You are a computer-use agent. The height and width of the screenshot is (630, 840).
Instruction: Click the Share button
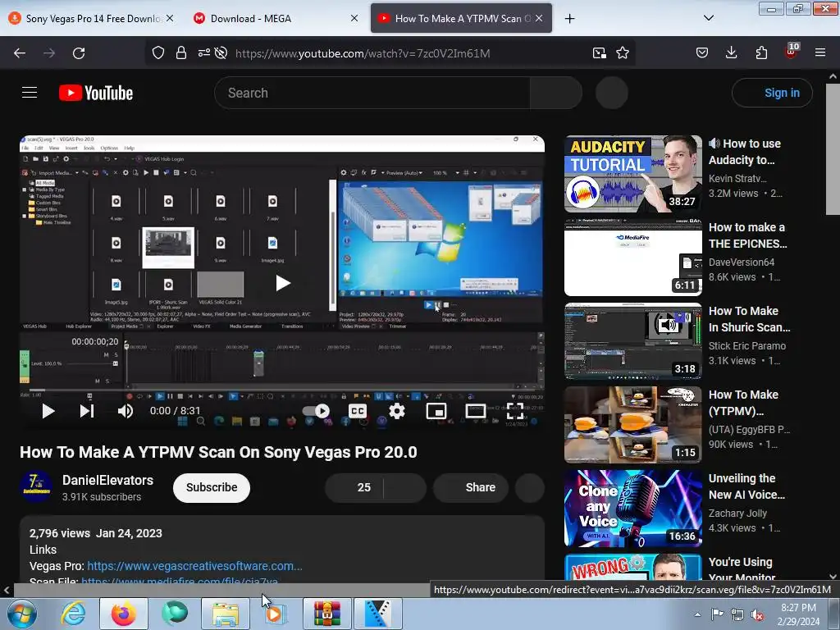[x=471, y=487]
